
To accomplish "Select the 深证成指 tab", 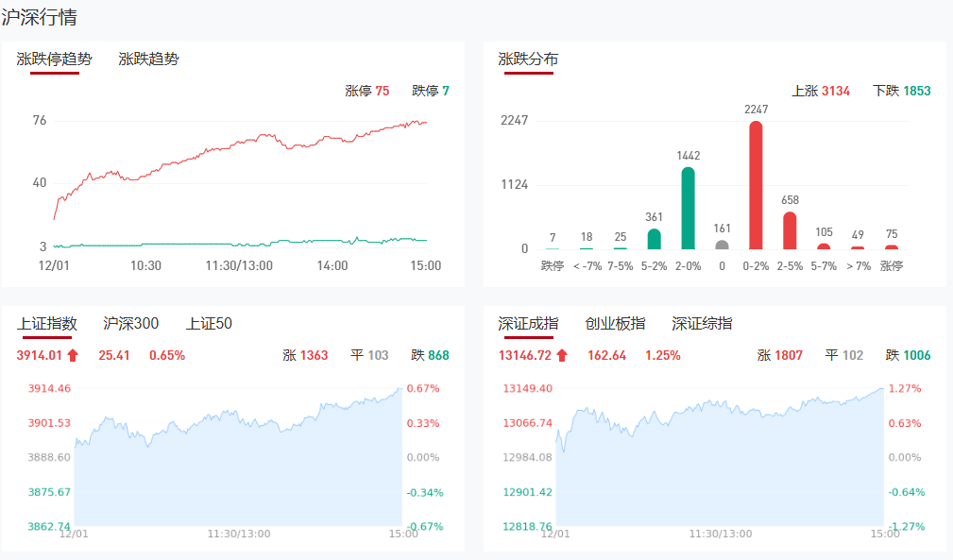I will (x=528, y=324).
